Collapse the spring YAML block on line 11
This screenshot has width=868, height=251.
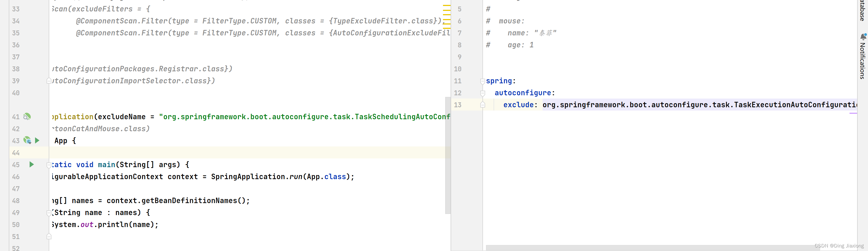coord(482,81)
